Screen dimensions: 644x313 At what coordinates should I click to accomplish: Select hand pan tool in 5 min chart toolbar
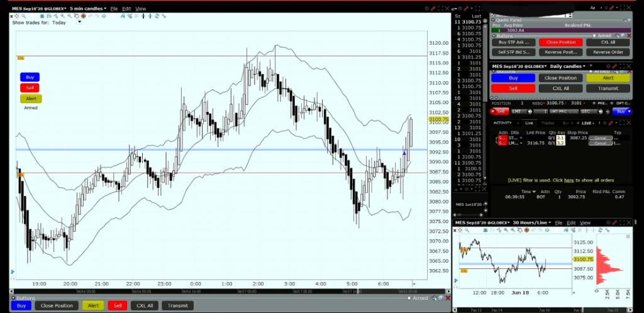[76, 16]
